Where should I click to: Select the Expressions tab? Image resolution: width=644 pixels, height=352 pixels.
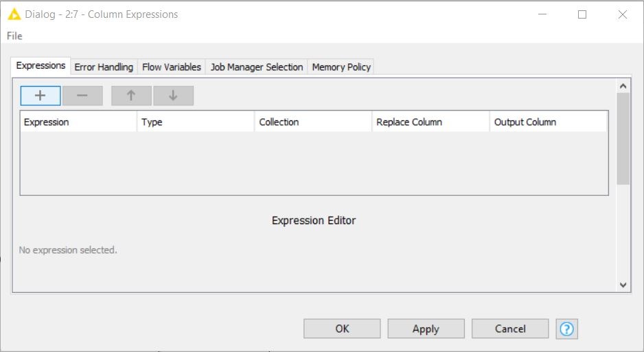click(x=41, y=66)
